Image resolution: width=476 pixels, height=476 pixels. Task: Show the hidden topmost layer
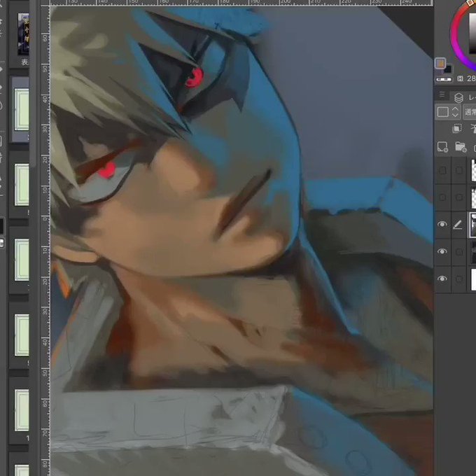442,170
